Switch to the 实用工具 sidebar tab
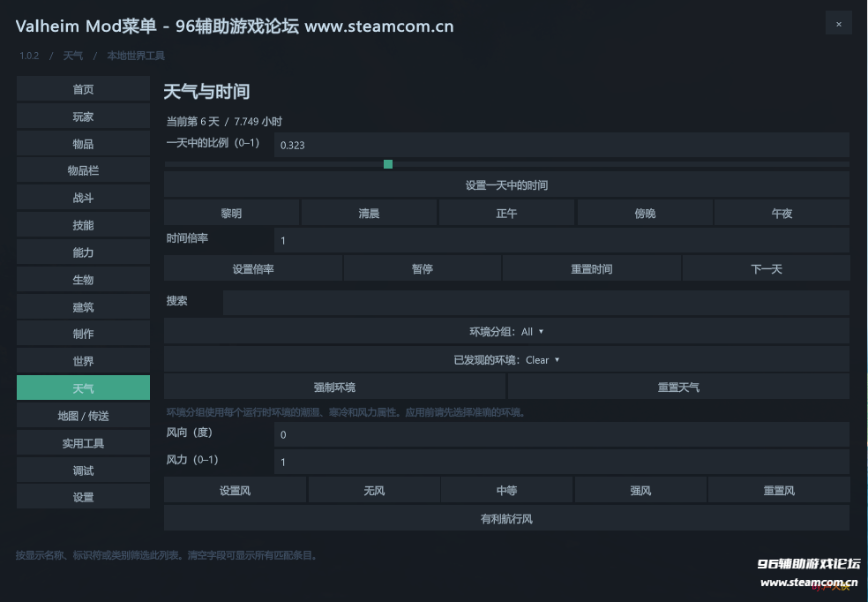 (83, 442)
